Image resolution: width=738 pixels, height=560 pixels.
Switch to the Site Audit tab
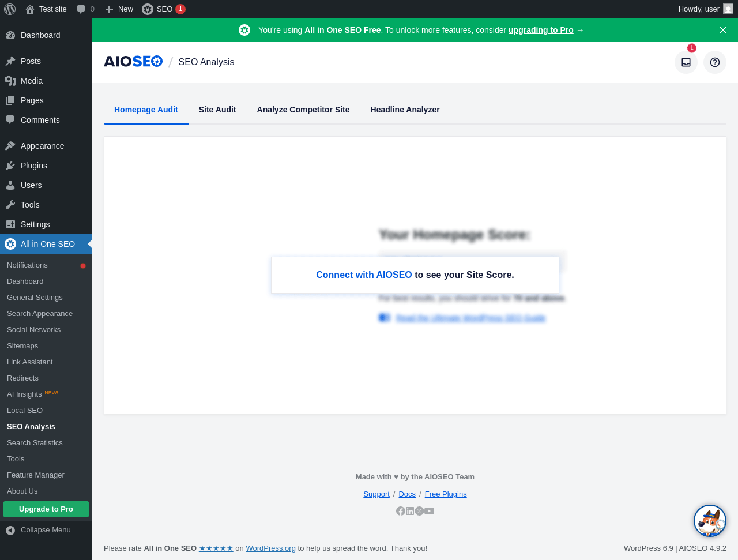(x=217, y=110)
